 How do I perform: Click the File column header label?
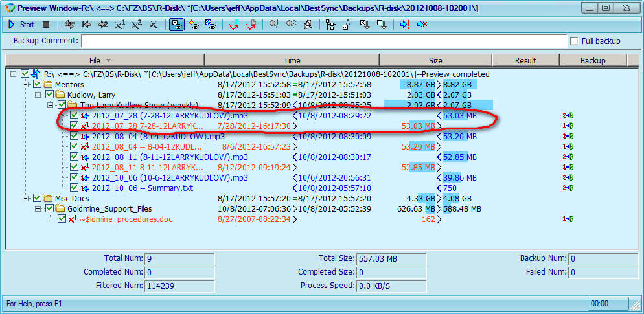click(95, 60)
